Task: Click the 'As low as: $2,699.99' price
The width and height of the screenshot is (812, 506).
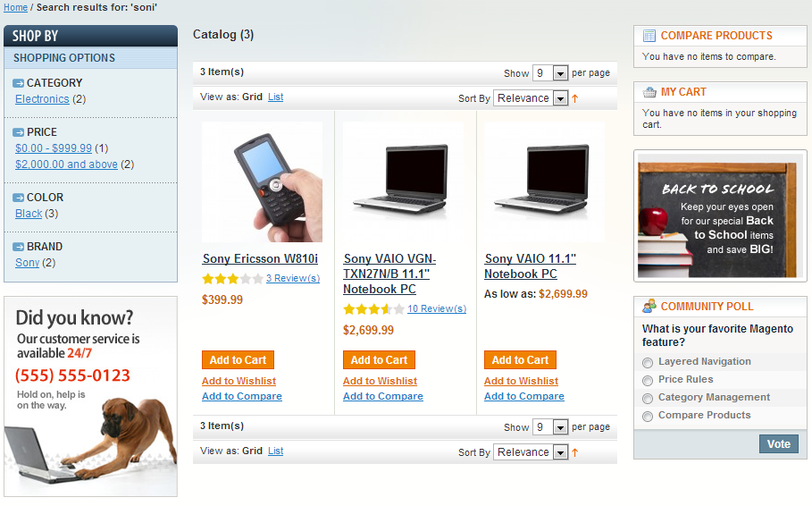Action: pos(535,294)
